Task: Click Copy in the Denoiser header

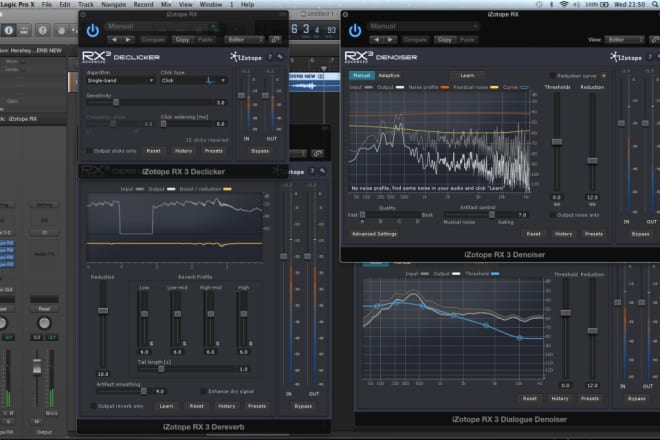Action: [444, 40]
